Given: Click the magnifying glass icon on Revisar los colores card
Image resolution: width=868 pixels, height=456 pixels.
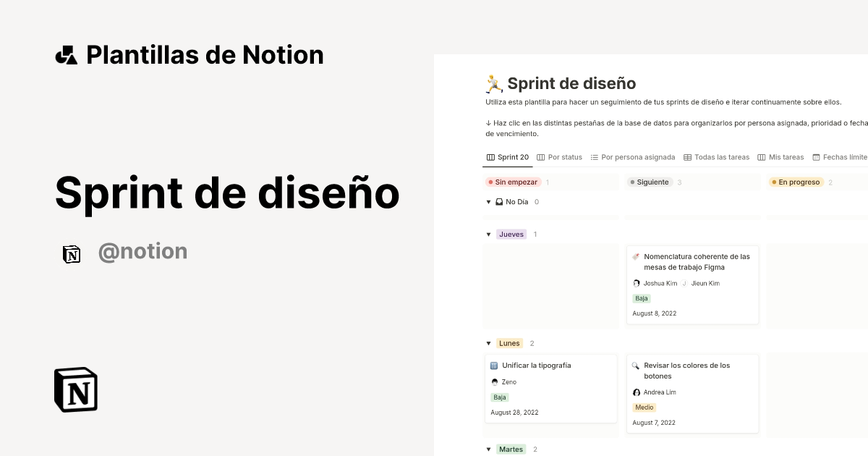Looking at the screenshot, I should coord(637,365).
